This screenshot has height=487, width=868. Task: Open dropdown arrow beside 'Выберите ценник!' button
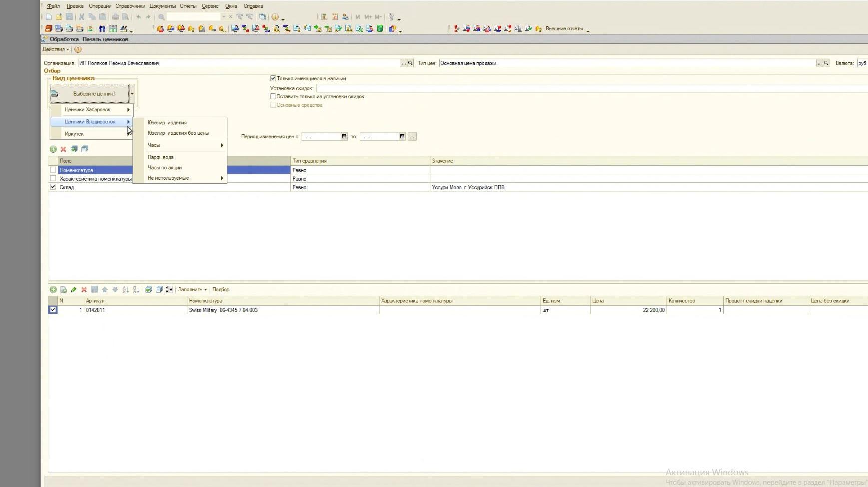click(132, 94)
